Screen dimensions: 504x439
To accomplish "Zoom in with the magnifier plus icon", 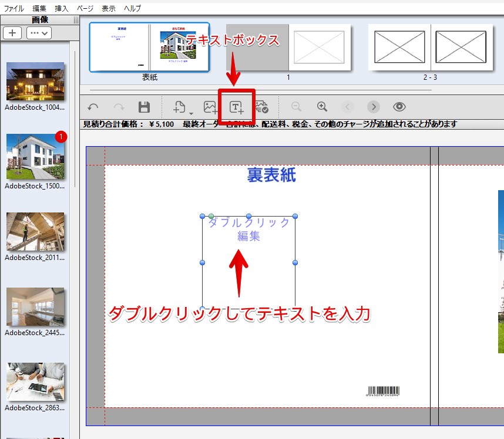I will coord(322,107).
